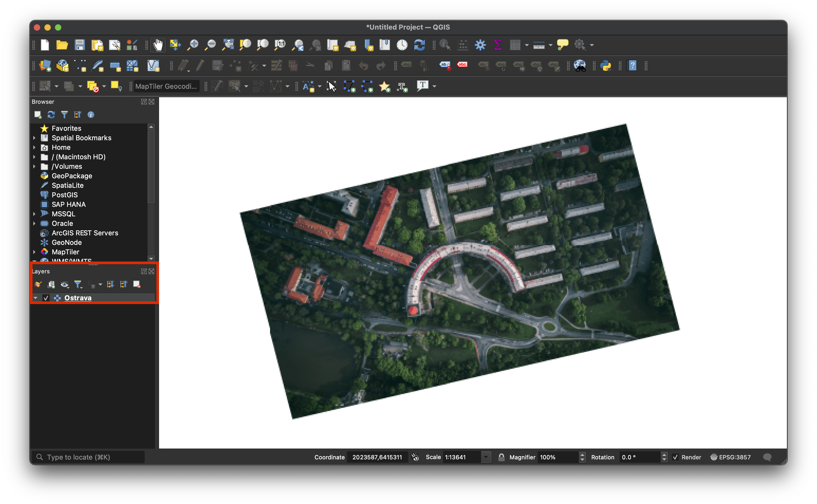
Task: Toggle the Render checkbox in status bar
Action: (x=675, y=457)
